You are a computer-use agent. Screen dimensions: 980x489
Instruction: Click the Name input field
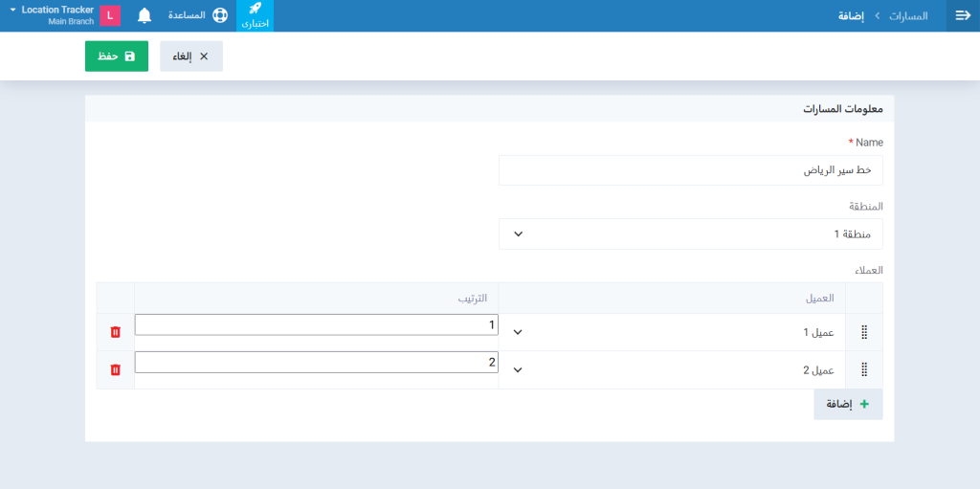690,170
